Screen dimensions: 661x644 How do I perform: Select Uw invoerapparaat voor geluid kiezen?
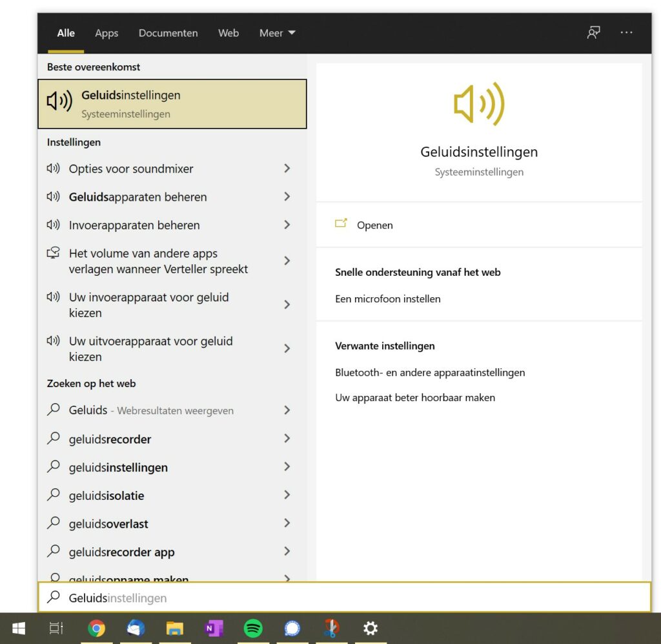(172, 305)
